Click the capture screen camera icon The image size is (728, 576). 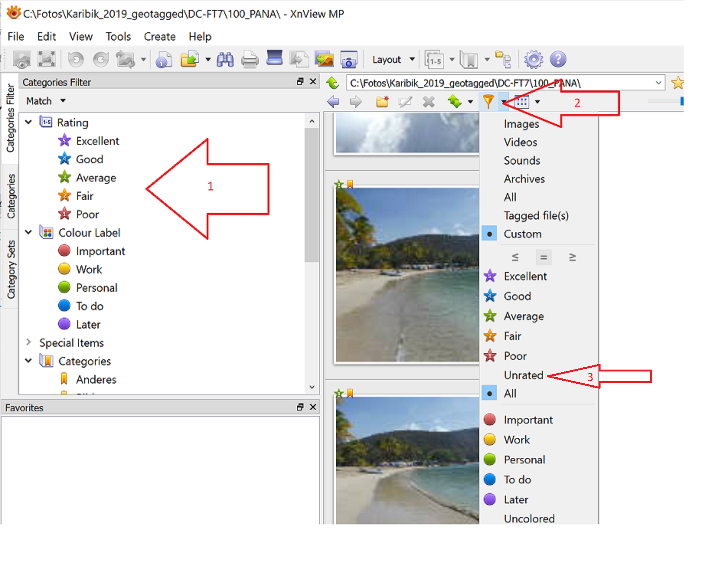348,59
